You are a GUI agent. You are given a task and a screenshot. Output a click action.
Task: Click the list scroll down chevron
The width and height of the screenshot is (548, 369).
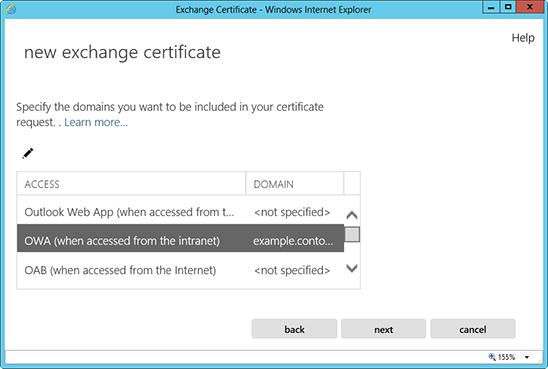pyautogui.click(x=352, y=268)
